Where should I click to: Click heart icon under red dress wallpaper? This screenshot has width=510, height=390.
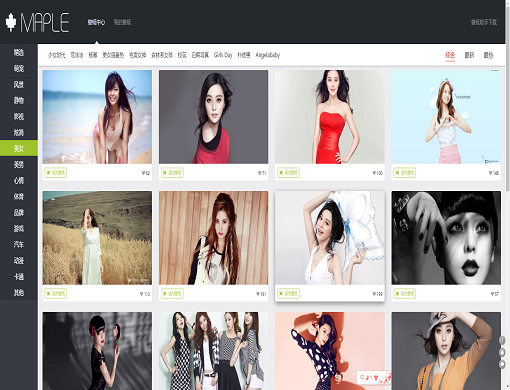(374, 173)
